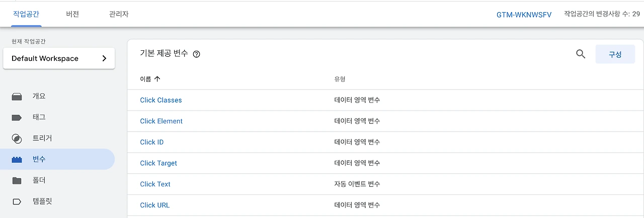Open container ID GTM-WKNWSFV link
Screen dimensions: 644x218
524,15
